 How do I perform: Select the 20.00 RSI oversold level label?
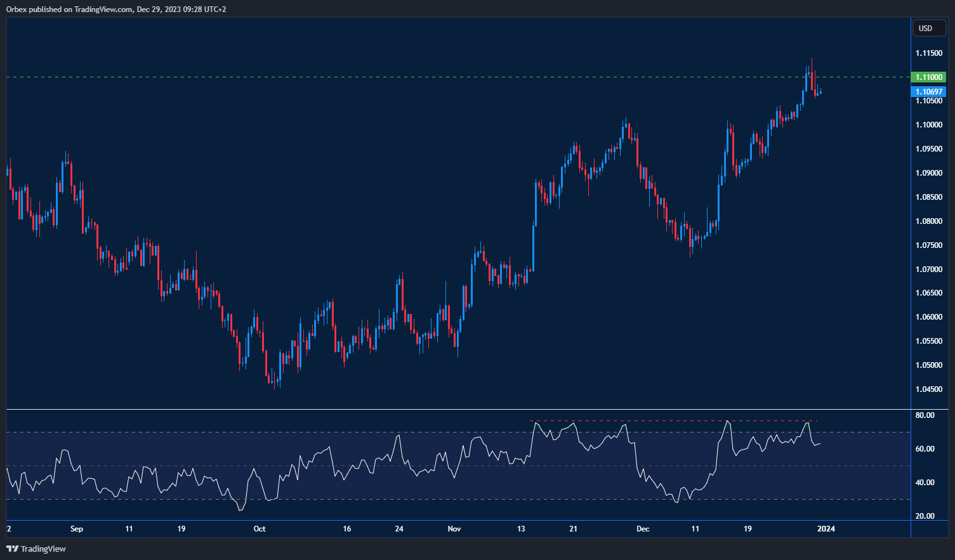926,516
